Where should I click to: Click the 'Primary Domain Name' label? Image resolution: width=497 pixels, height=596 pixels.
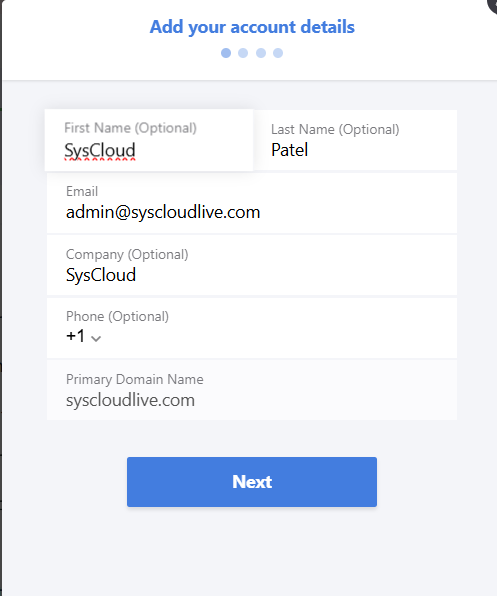click(x=135, y=379)
